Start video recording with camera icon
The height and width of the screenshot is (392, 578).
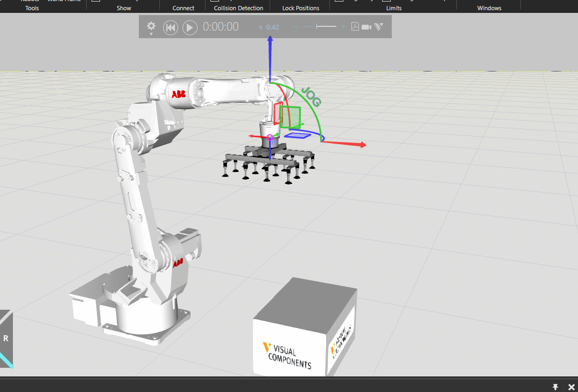[x=366, y=27]
